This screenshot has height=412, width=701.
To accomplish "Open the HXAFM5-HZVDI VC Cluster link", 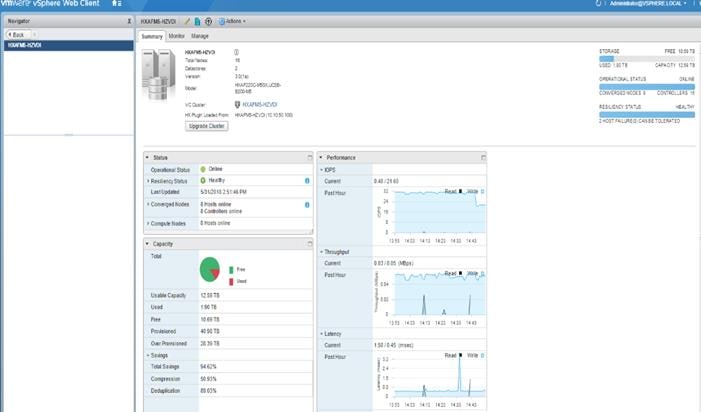I will click(260, 105).
